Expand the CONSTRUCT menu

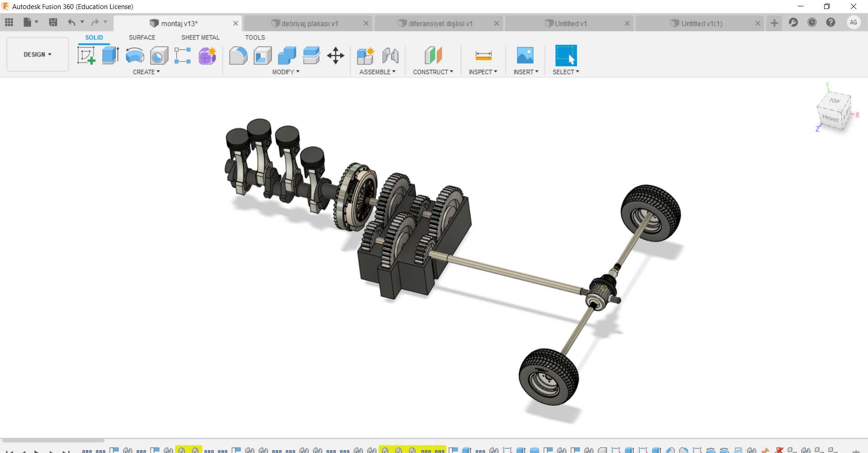click(x=433, y=72)
